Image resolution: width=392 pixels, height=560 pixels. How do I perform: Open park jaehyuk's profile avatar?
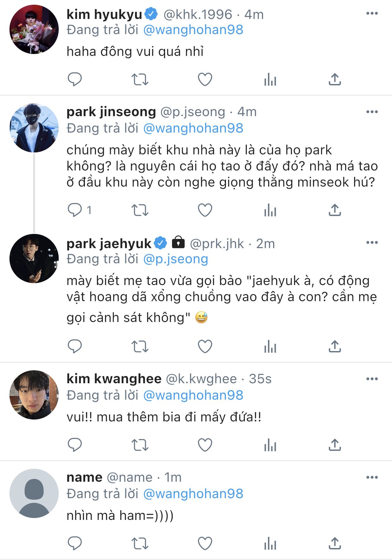[x=34, y=259]
